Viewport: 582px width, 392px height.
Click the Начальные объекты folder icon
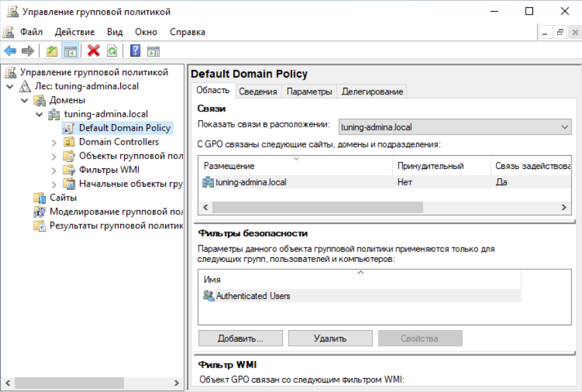coord(69,184)
